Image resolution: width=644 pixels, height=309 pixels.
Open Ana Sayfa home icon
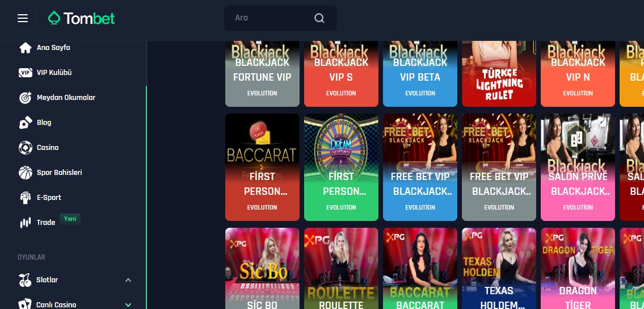26,48
